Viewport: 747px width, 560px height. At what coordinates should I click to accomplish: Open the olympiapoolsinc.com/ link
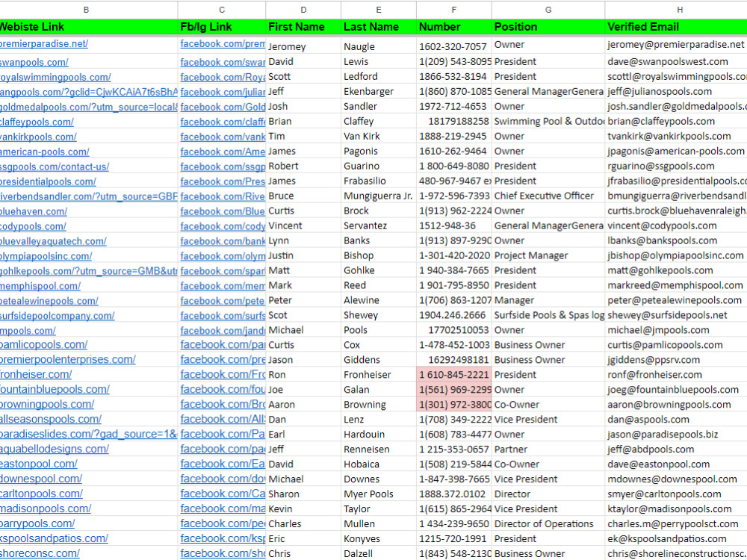tap(46, 256)
